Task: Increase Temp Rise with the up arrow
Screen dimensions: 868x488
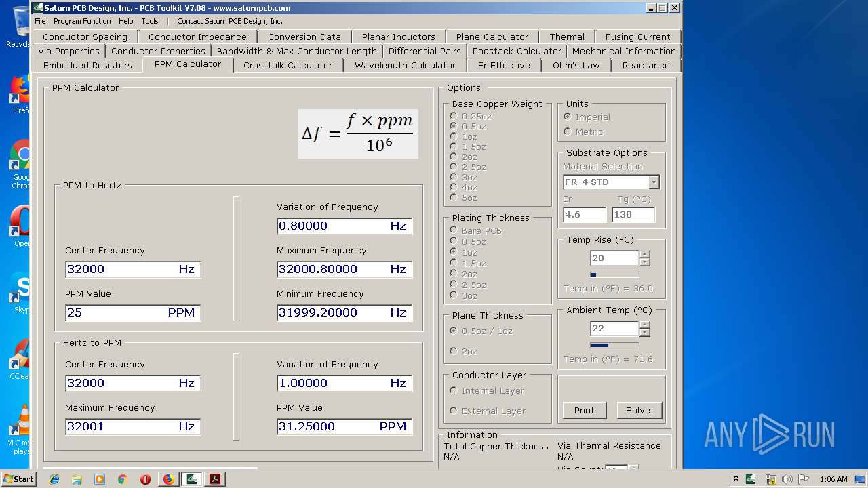Action: [645, 255]
